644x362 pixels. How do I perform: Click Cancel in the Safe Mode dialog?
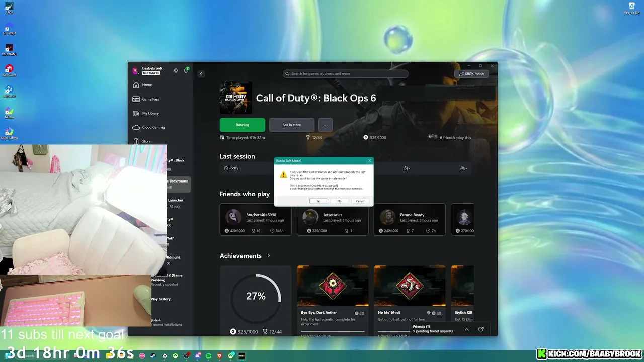360,201
